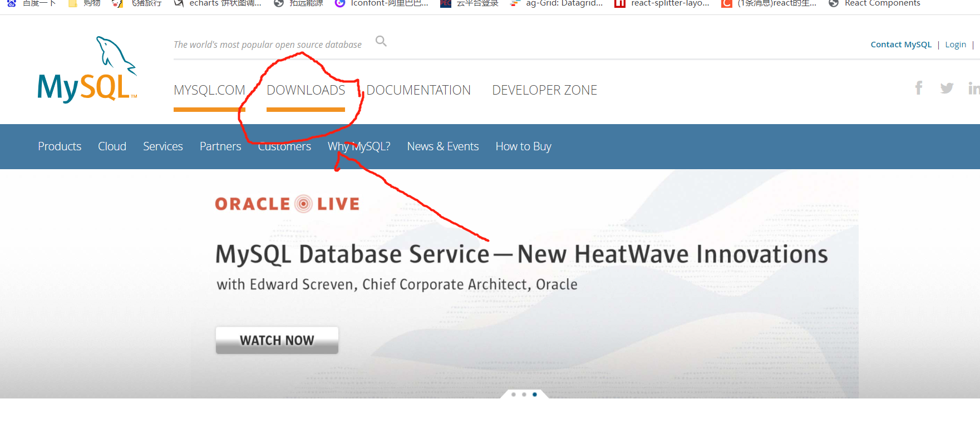
Task: Select second carousel dot
Action: click(x=524, y=395)
